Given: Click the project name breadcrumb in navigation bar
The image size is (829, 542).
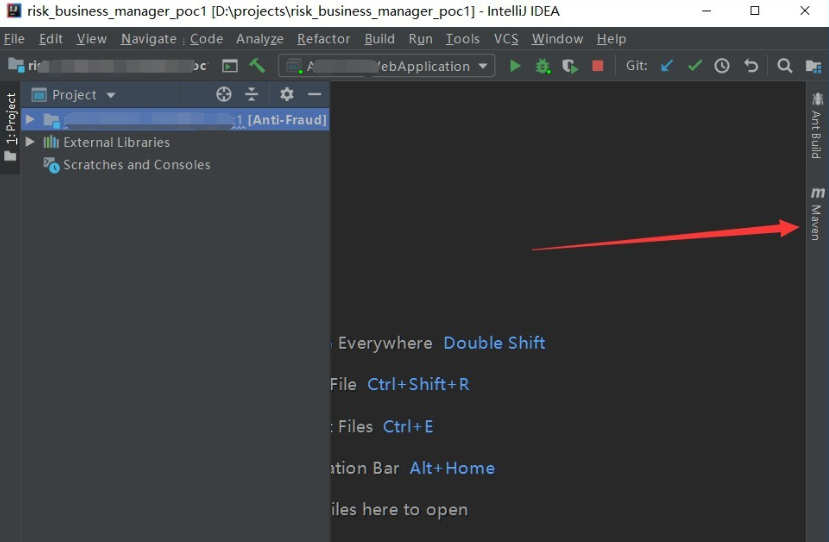Looking at the screenshot, I should coord(108,66).
